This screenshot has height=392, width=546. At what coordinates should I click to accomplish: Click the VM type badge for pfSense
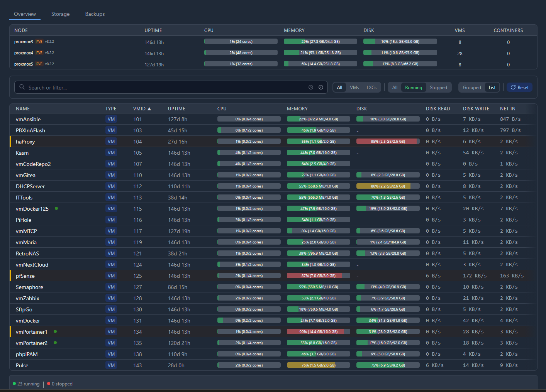(x=111, y=276)
